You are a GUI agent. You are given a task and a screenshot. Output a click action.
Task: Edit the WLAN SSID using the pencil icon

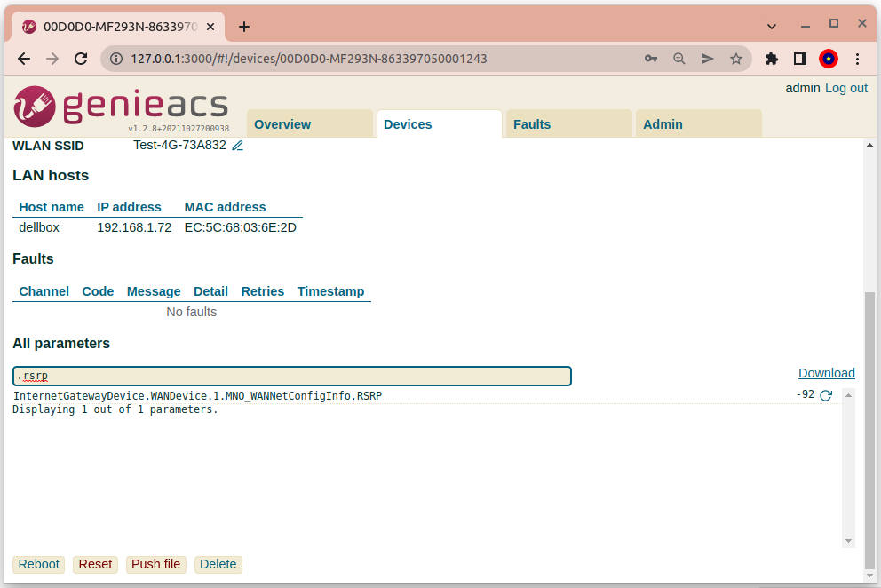pyautogui.click(x=236, y=145)
